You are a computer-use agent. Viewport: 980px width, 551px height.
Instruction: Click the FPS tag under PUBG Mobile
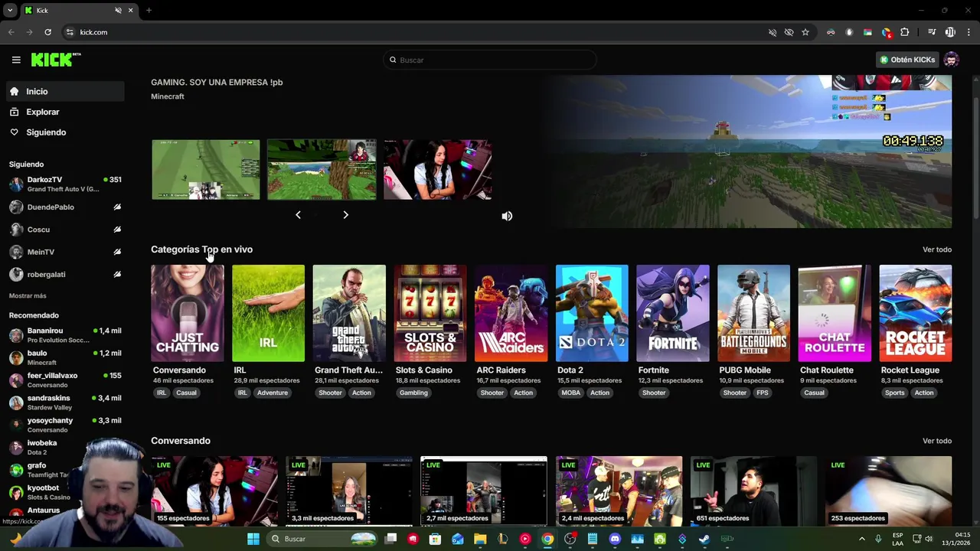pyautogui.click(x=763, y=393)
